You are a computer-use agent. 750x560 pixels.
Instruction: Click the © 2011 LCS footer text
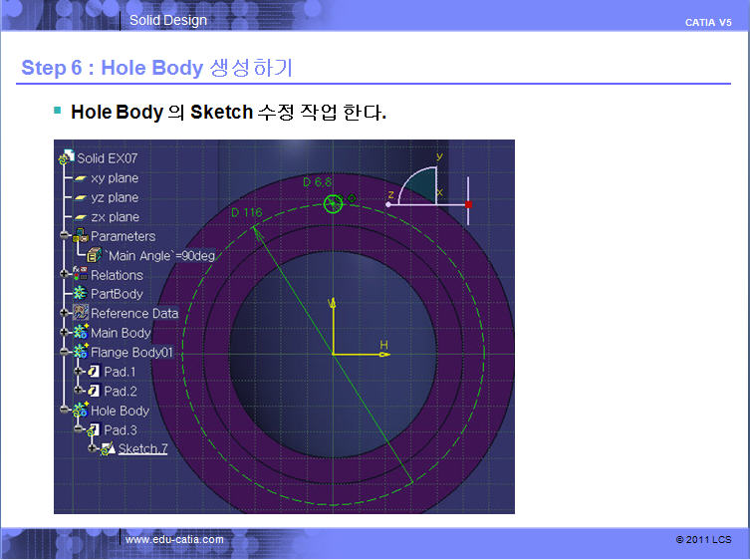(x=703, y=540)
